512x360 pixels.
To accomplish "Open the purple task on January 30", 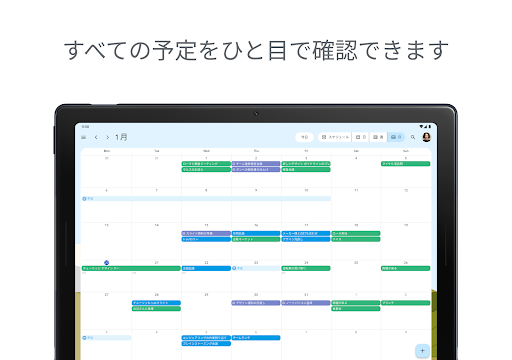I will point(256,303).
